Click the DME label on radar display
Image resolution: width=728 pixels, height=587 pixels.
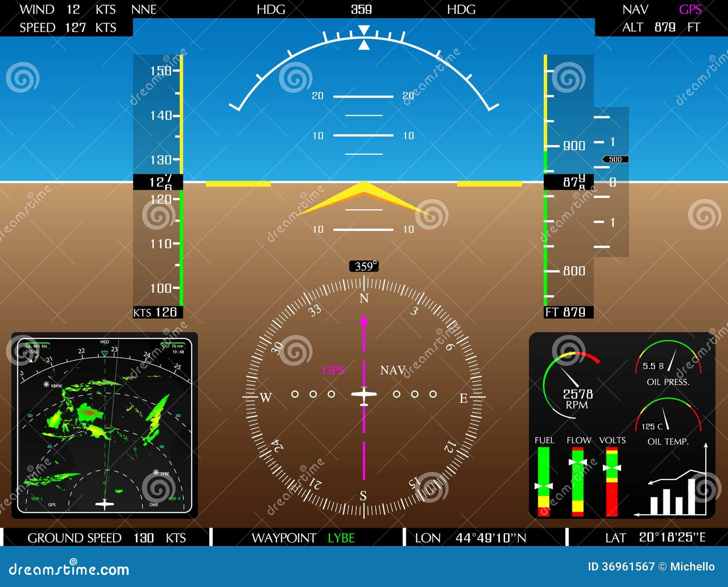coord(154,505)
